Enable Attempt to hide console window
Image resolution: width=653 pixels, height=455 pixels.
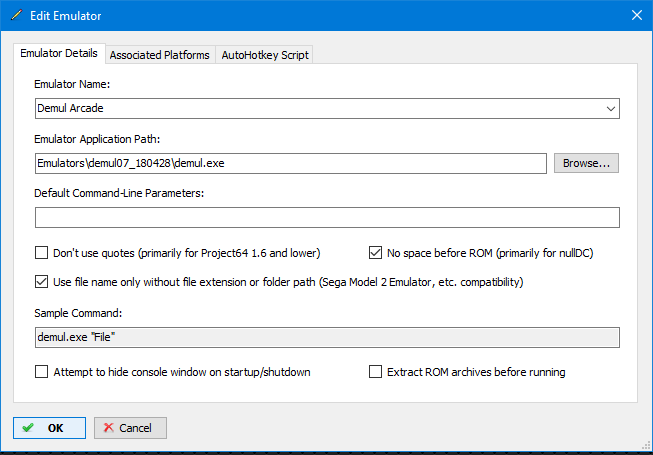coord(41,371)
